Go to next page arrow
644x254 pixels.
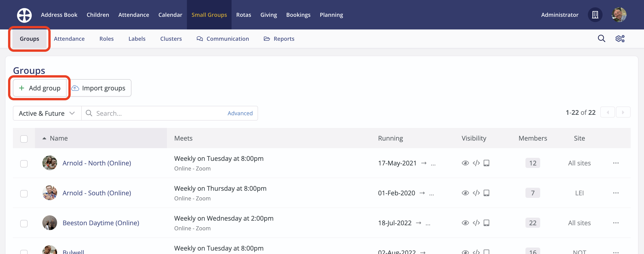click(623, 113)
